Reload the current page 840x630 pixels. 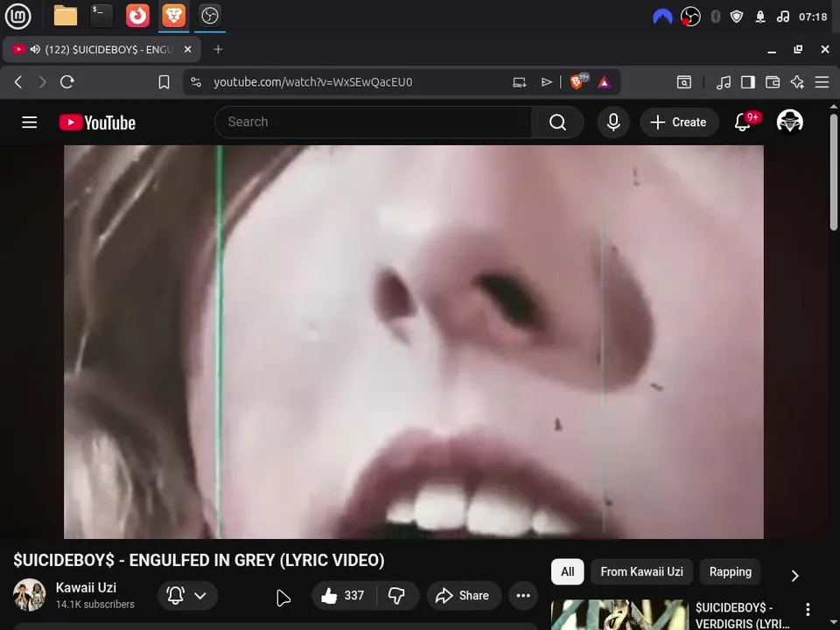click(x=67, y=82)
